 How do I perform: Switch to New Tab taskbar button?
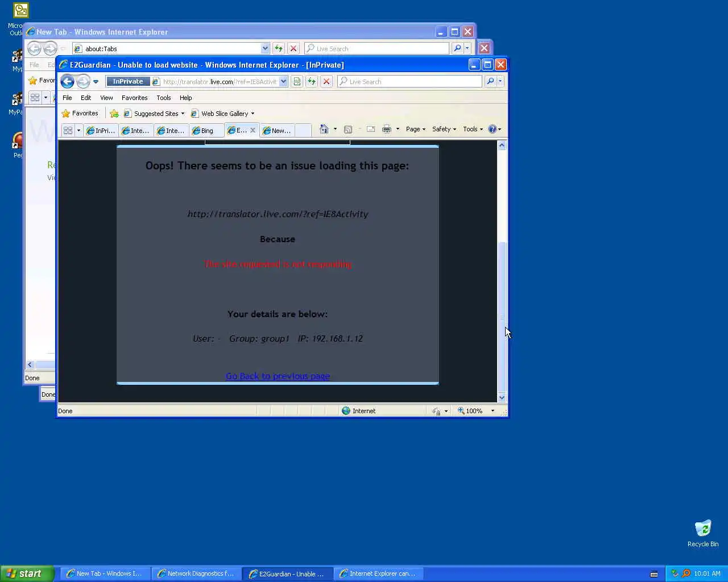(105, 573)
